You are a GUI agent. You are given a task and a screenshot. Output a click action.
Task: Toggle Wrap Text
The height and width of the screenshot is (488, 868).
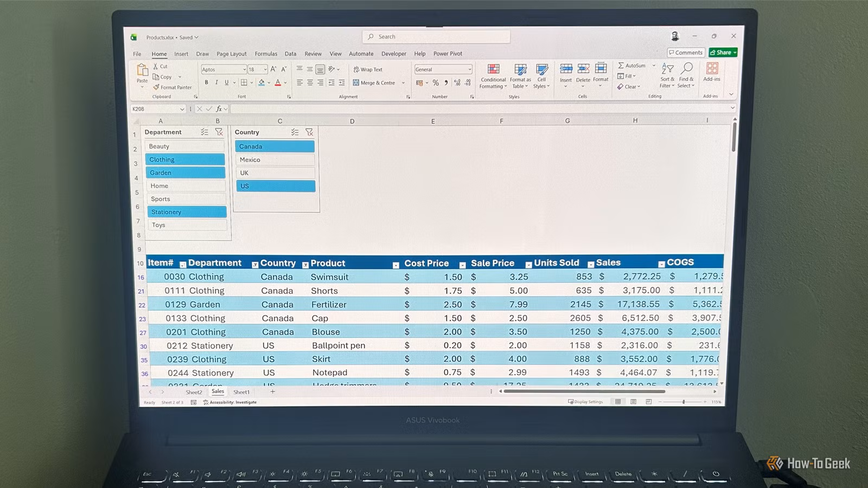coord(368,69)
